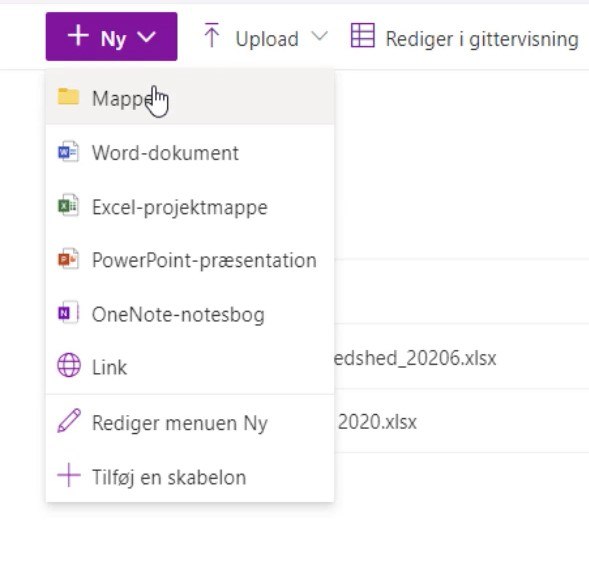Select OneNote-notesbog menu entry
The height and width of the screenshot is (577, 589).
pyautogui.click(x=190, y=313)
